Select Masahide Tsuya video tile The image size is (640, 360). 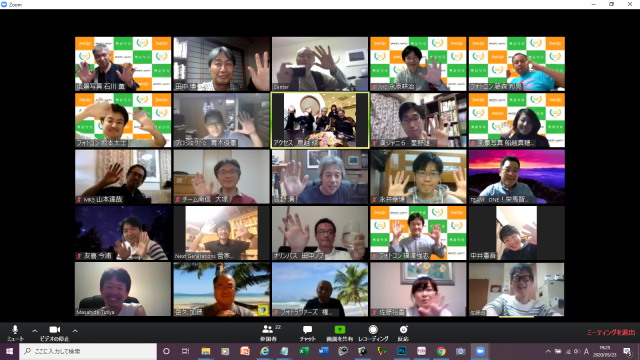pos(123,289)
